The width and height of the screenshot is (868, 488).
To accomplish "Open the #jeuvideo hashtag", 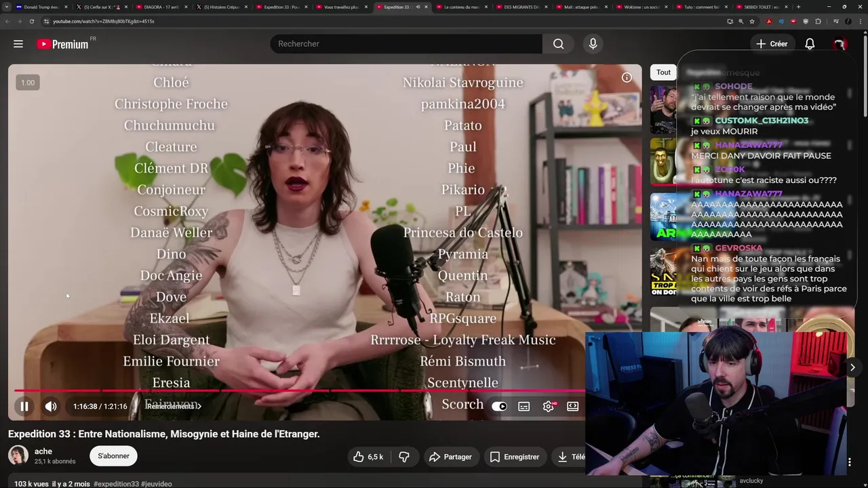I will click(157, 484).
